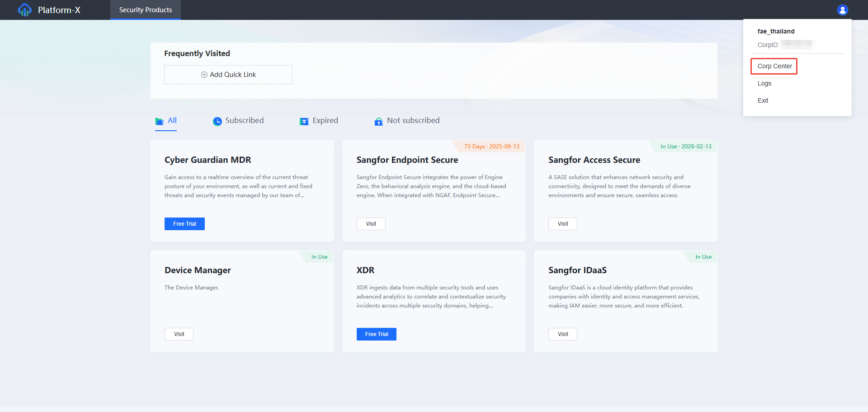The image size is (868, 412).
Task: Click 'The Device Manager.' description text
Action: tap(192, 288)
